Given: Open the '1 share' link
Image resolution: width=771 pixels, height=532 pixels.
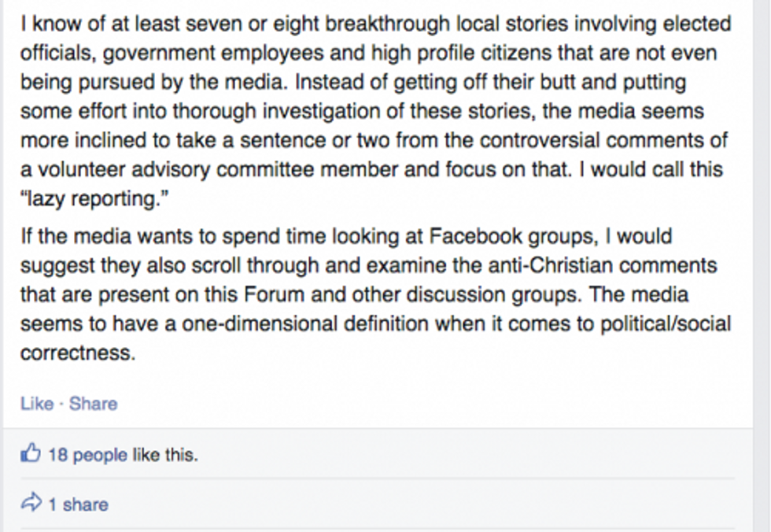Looking at the screenshot, I should click(x=78, y=504).
